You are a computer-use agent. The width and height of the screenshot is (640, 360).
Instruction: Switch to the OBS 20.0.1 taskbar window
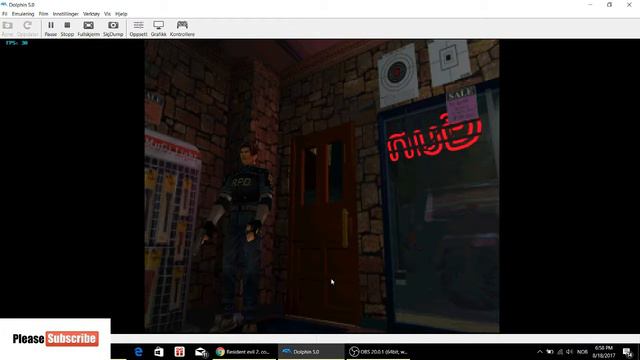[x=378, y=352]
